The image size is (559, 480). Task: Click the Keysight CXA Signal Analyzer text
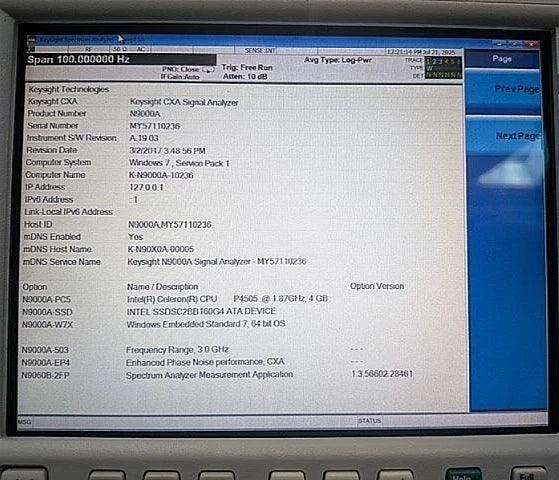(184, 102)
